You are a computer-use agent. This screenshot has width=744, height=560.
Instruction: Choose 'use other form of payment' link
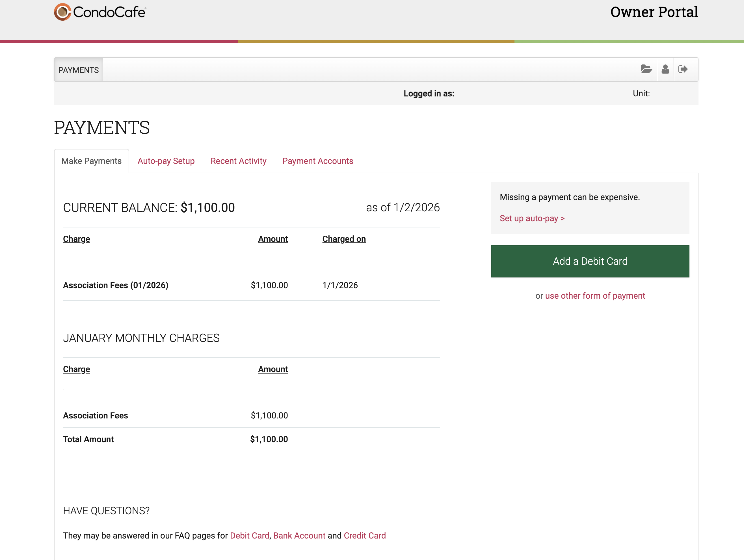595,296
